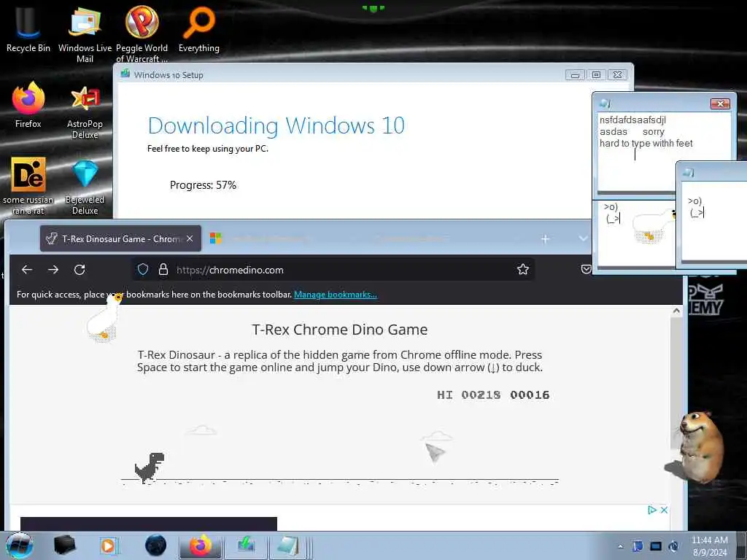Open the Notepad taskbar button
Screen dimensions: 747x560
[x=289, y=545]
